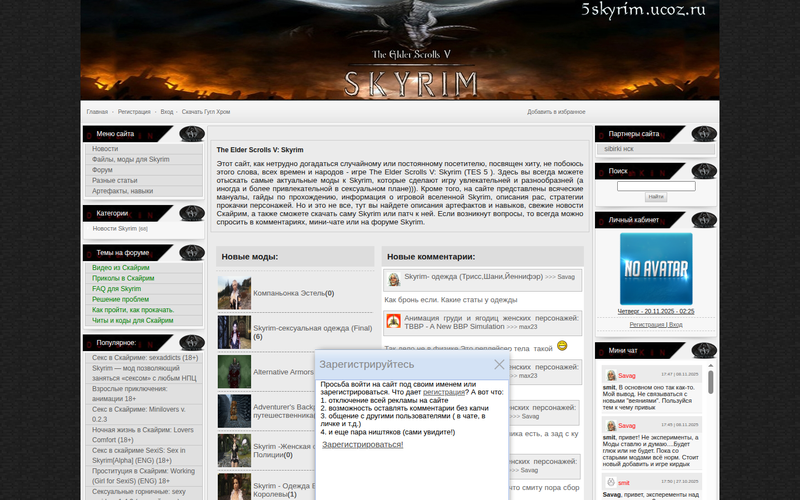
Task: Click Добавить в избранное link
Action: tap(556, 112)
